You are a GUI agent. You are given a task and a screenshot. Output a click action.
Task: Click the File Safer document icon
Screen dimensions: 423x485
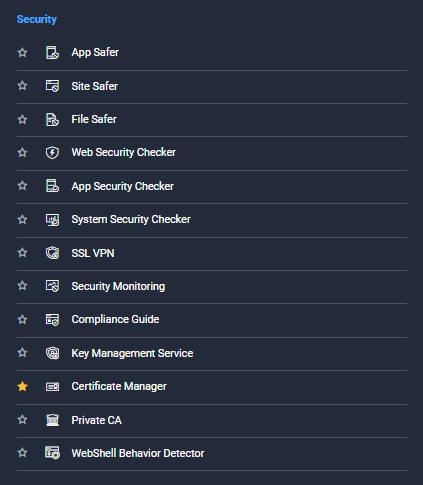point(52,119)
